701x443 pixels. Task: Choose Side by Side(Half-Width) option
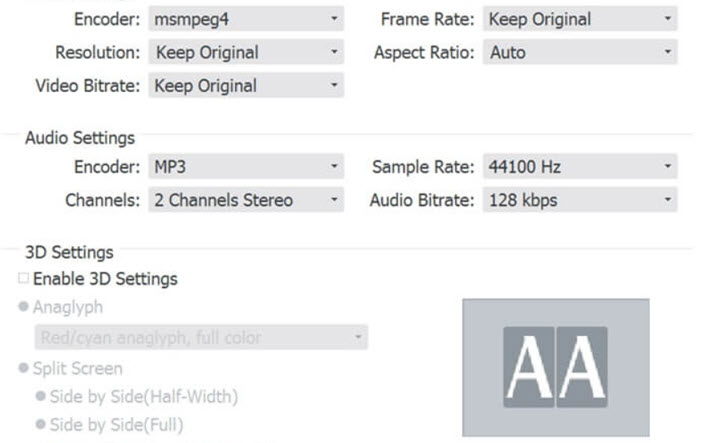(x=41, y=397)
